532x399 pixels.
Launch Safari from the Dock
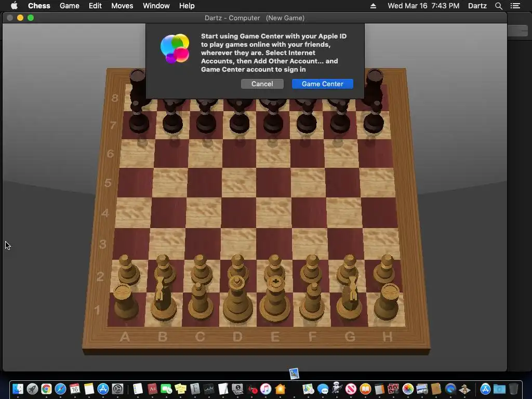(x=60, y=389)
